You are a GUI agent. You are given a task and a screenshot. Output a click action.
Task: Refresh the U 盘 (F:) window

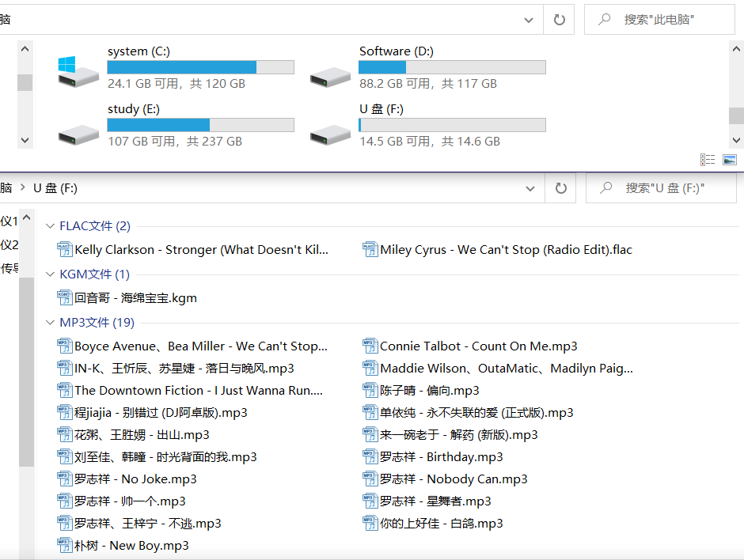click(x=561, y=188)
